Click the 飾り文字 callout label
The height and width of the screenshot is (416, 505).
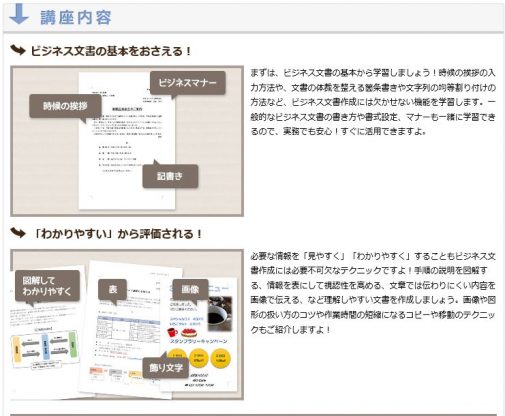[x=166, y=368]
